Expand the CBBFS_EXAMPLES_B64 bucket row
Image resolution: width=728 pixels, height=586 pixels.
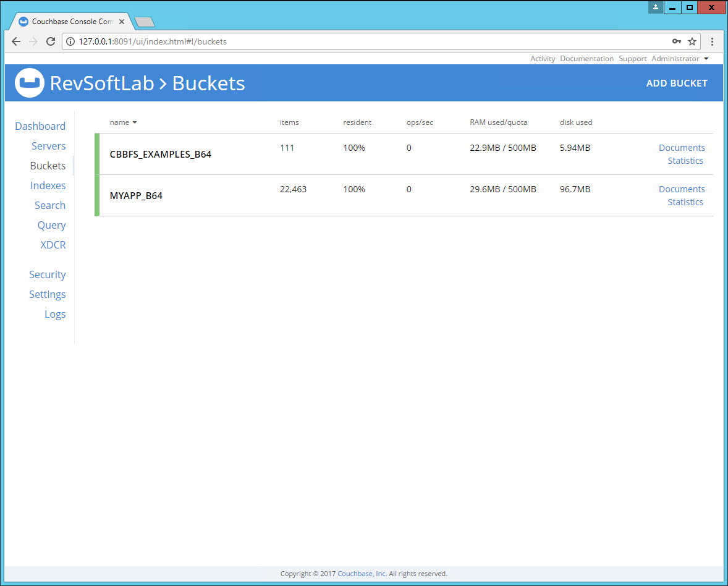coord(404,154)
